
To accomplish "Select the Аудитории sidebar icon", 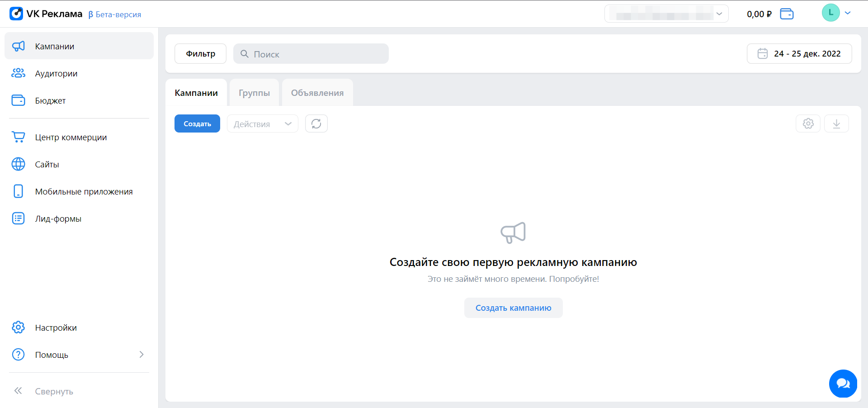I will coord(18,73).
